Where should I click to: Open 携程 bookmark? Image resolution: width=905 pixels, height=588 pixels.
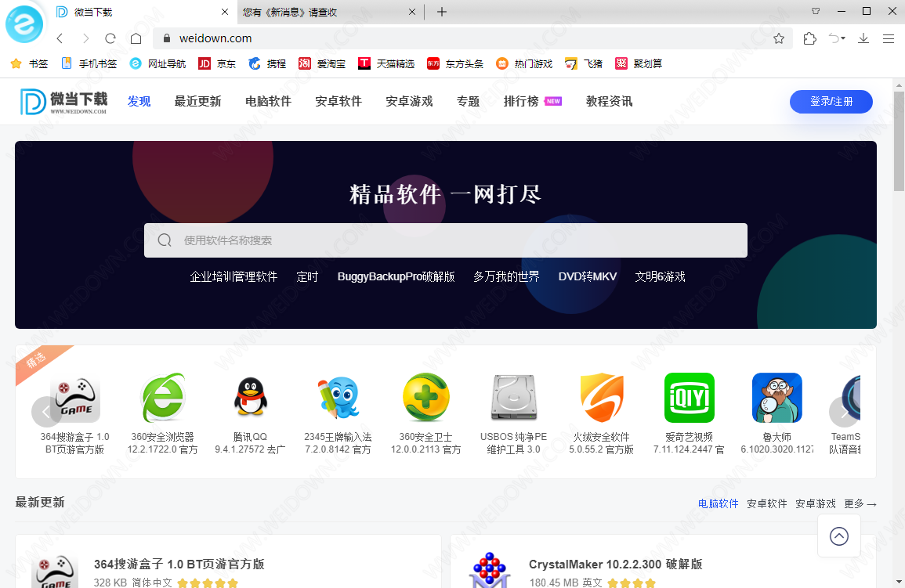(x=267, y=63)
